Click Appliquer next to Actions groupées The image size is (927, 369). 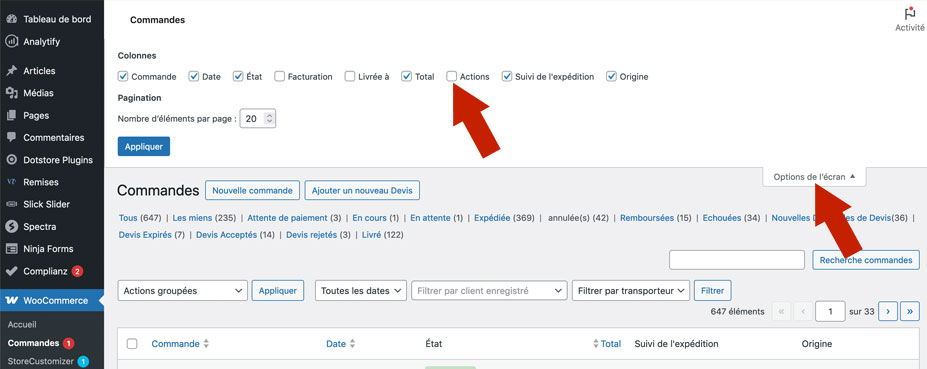(278, 290)
